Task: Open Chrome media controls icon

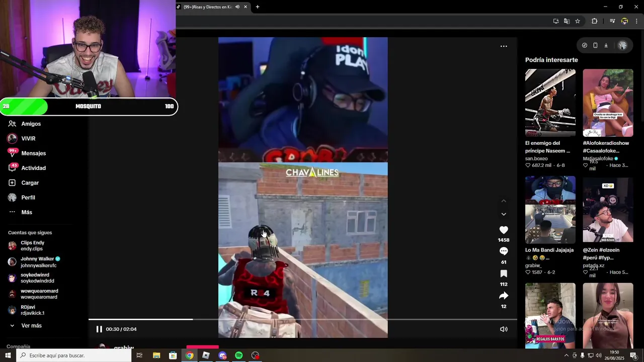Action: click(x=612, y=21)
